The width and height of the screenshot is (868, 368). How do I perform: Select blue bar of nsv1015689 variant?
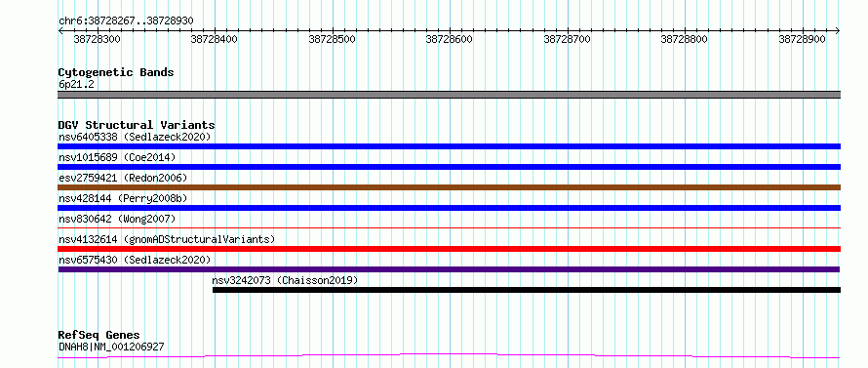449,167
